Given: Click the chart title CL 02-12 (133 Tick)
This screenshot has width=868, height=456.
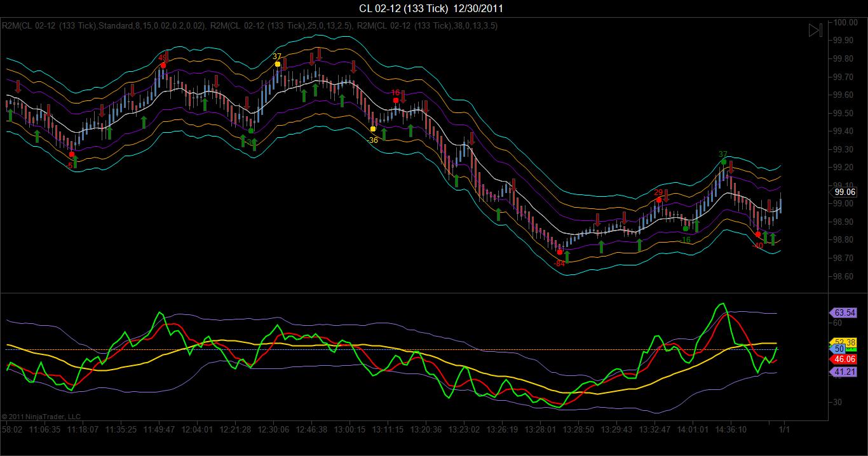Looking at the screenshot, I should 403,8.
